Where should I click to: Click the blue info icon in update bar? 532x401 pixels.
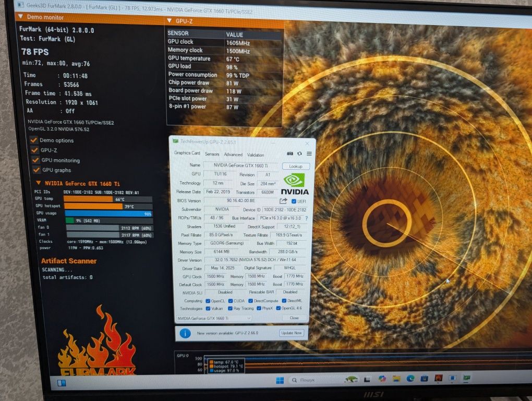pos(185,333)
